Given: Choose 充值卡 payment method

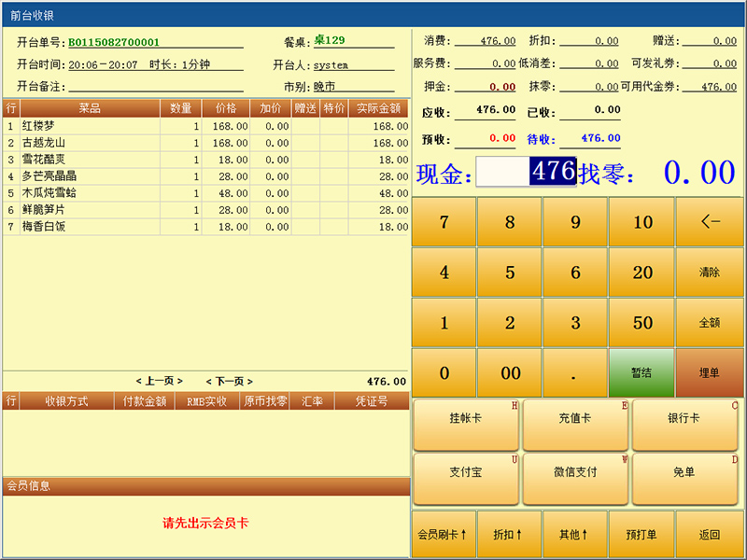Looking at the screenshot, I should pyautogui.click(x=575, y=425).
